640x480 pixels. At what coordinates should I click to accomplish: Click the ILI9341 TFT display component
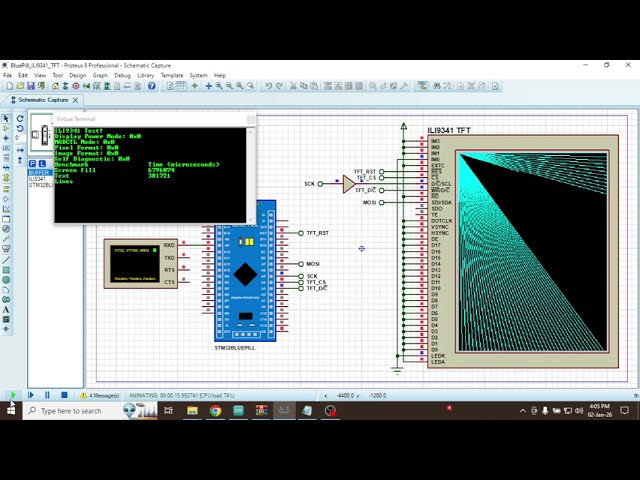(523, 251)
